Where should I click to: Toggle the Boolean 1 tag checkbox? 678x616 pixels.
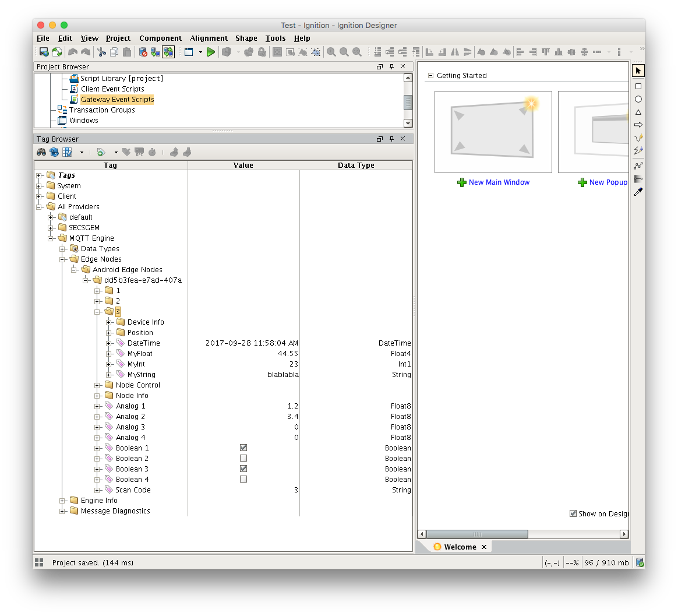(243, 448)
